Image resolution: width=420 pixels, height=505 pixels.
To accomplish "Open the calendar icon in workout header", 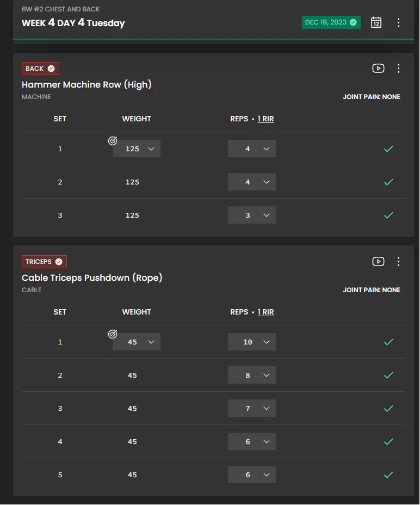I will [376, 22].
